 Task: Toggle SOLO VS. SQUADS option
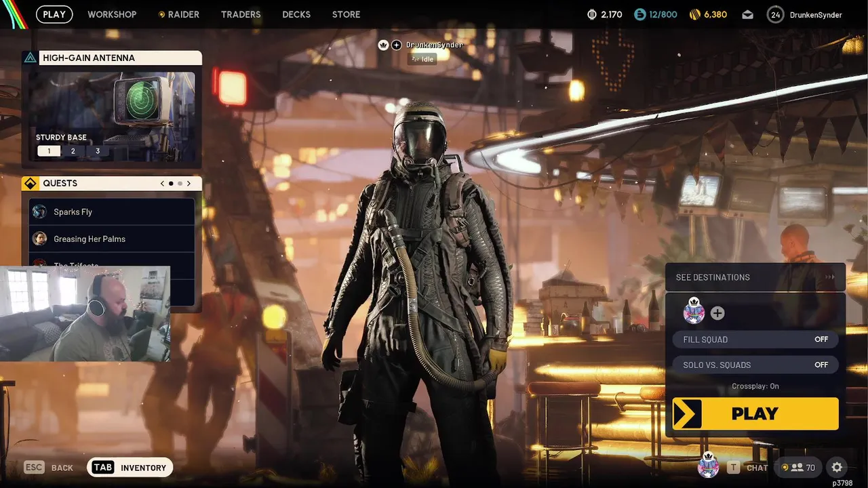755,365
